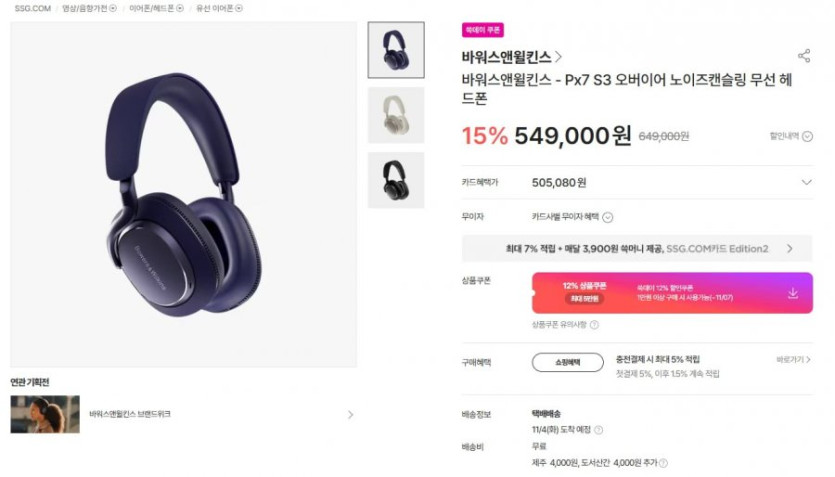835x477 pixels.
Task: Expand the 카드혜택가 505,080원 row
Action: (637, 183)
